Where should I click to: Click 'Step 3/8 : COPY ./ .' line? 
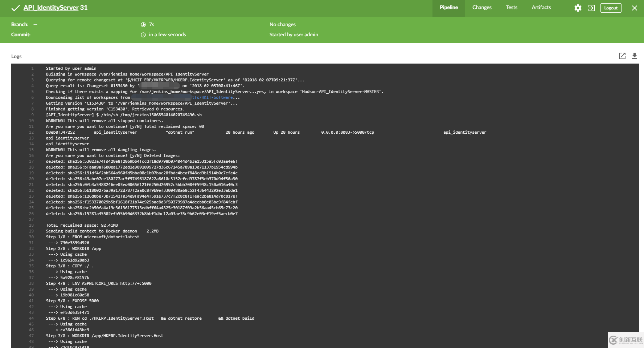[x=70, y=266]
